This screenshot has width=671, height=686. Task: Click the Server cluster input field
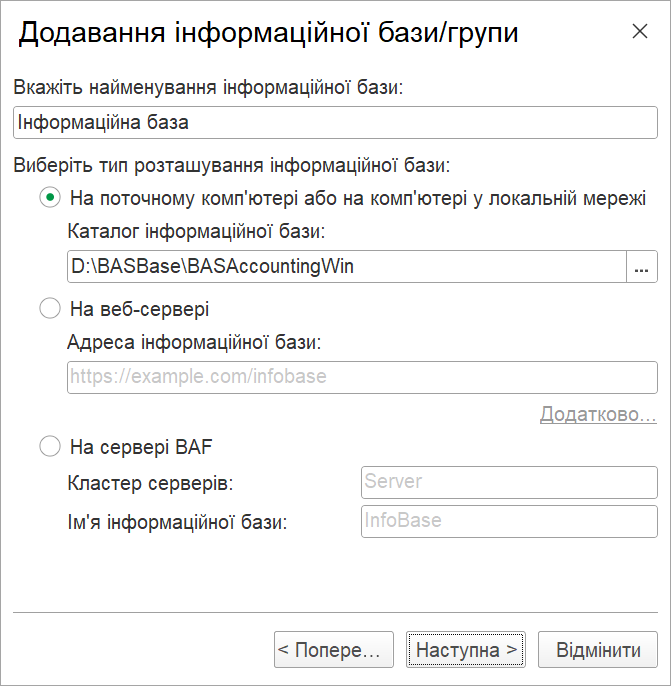pos(509,482)
